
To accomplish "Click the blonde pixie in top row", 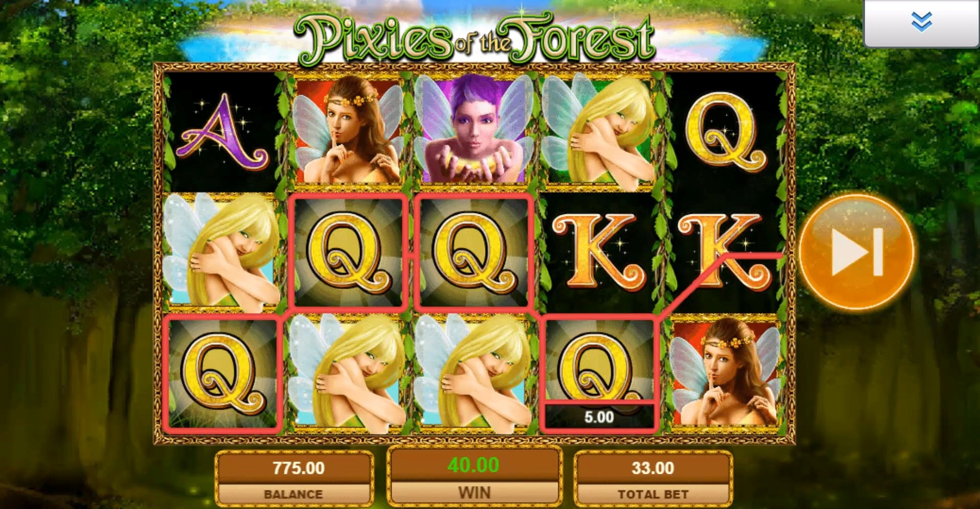I will pyautogui.click(x=599, y=130).
